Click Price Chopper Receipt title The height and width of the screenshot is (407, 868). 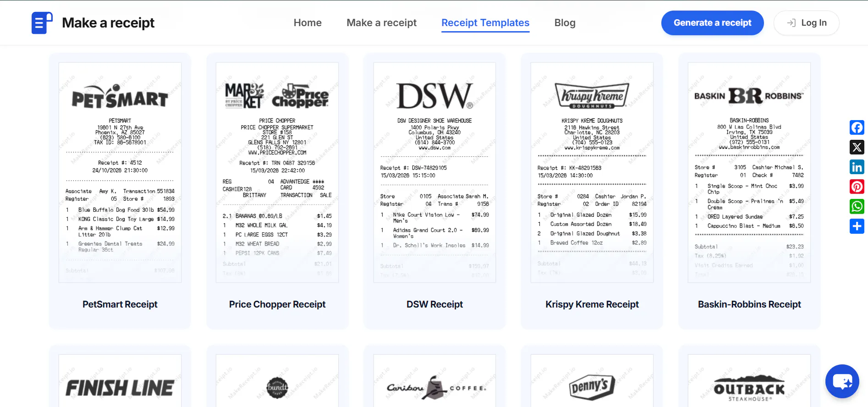pyautogui.click(x=277, y=304)
